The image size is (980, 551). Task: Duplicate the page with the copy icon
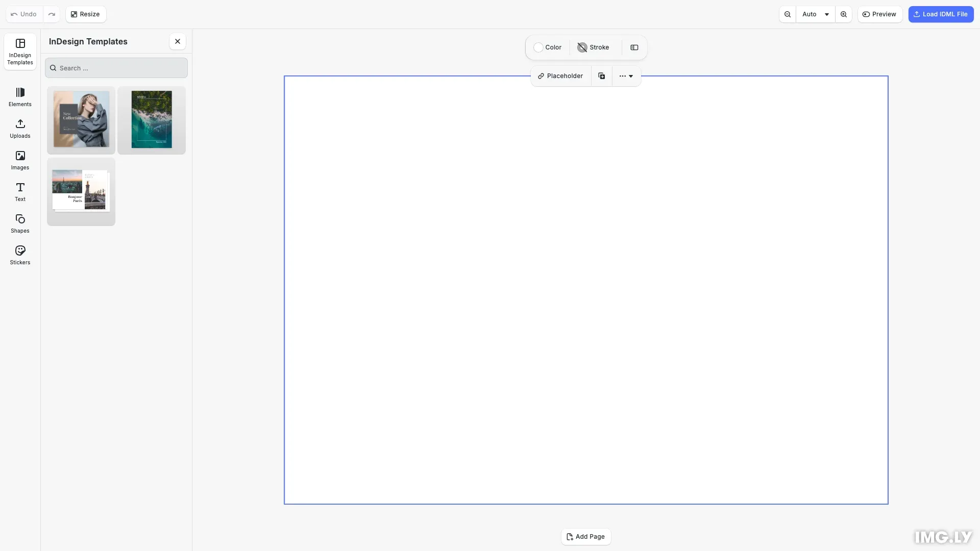coord(602,76)
